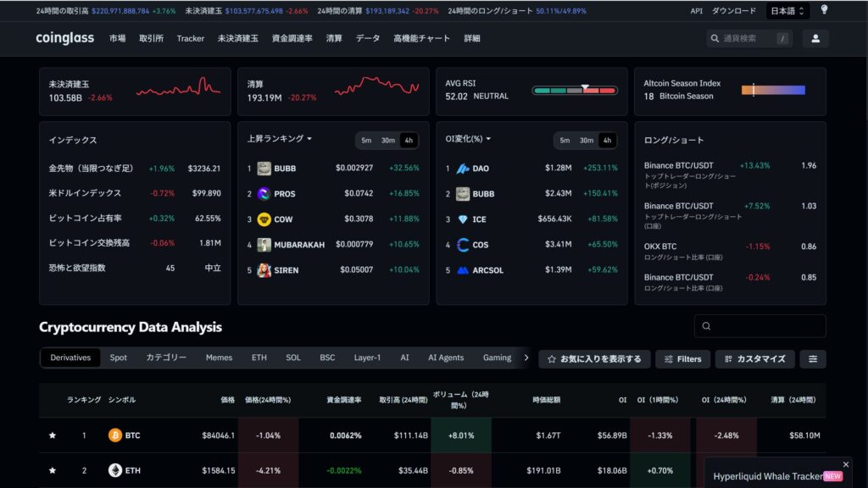Click the DAO token icon
The width and height of the screenshot is (868, 488).
point(463,169)
